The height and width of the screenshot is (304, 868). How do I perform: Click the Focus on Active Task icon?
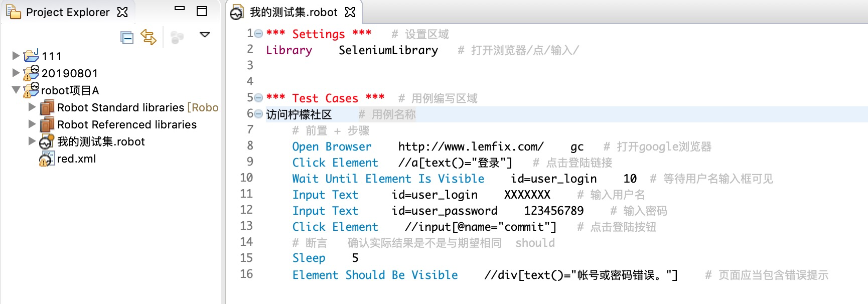pos(177,38)
